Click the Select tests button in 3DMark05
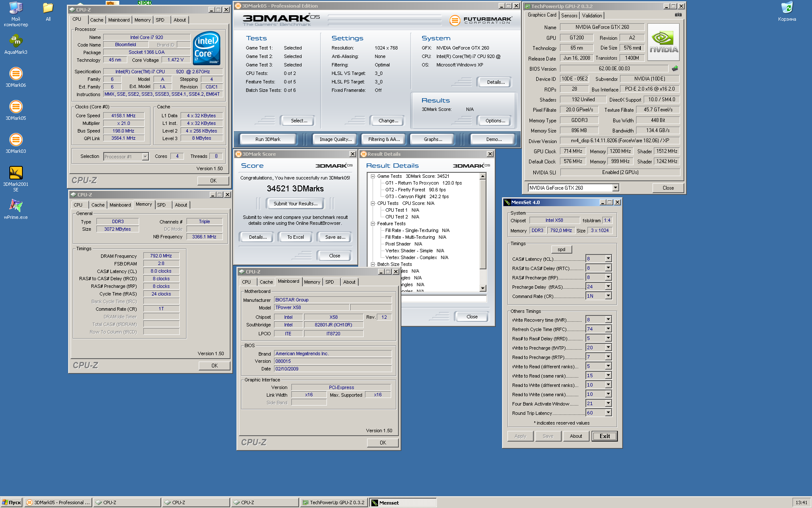Image resolution: width=812 pixels, height=508 pixels. click(299, 121)
